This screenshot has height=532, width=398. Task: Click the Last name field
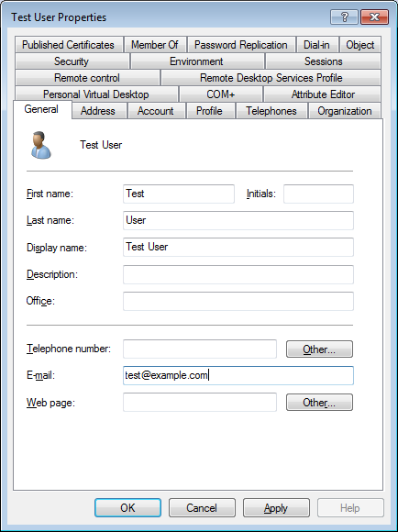[x=238, y=220]
